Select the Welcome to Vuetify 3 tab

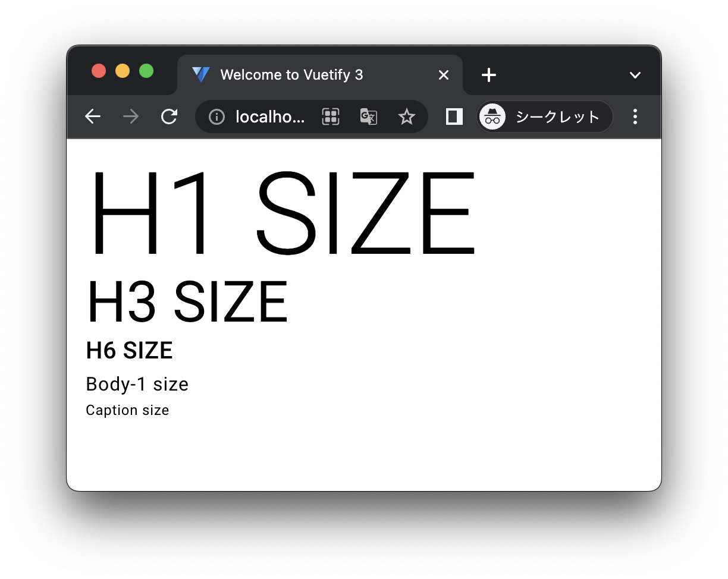click(x=320, y=75)
